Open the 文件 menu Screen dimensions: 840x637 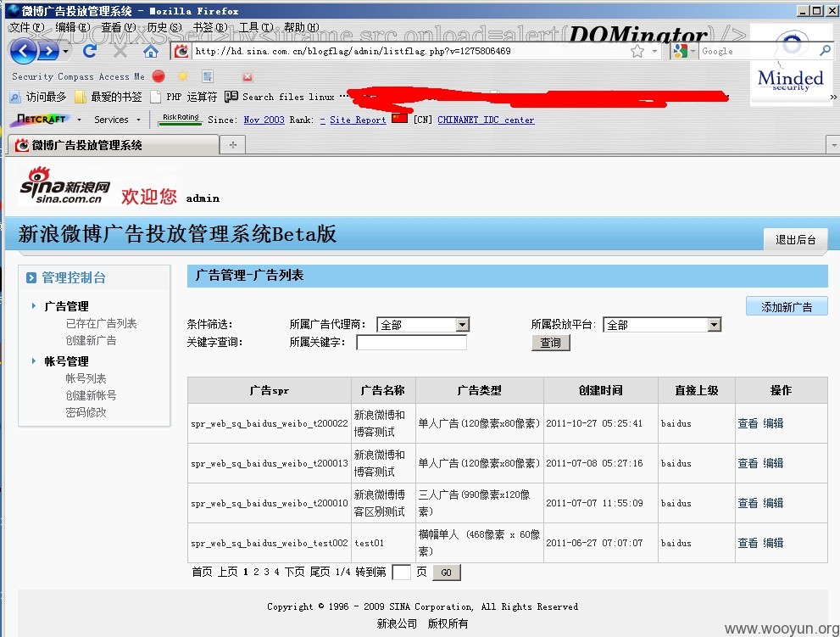(x=26, y=27)
